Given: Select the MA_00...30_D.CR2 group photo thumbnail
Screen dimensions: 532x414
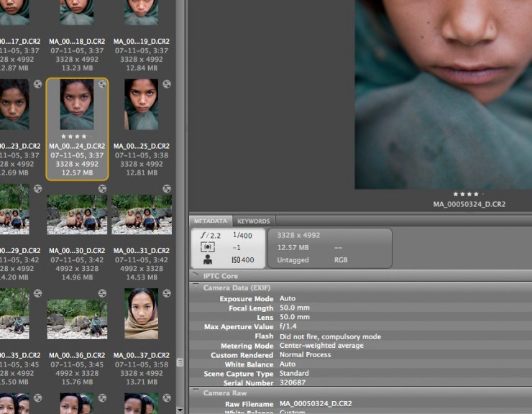Looking at the screenshot, I should pyautogui.click(x=77, y=214).
